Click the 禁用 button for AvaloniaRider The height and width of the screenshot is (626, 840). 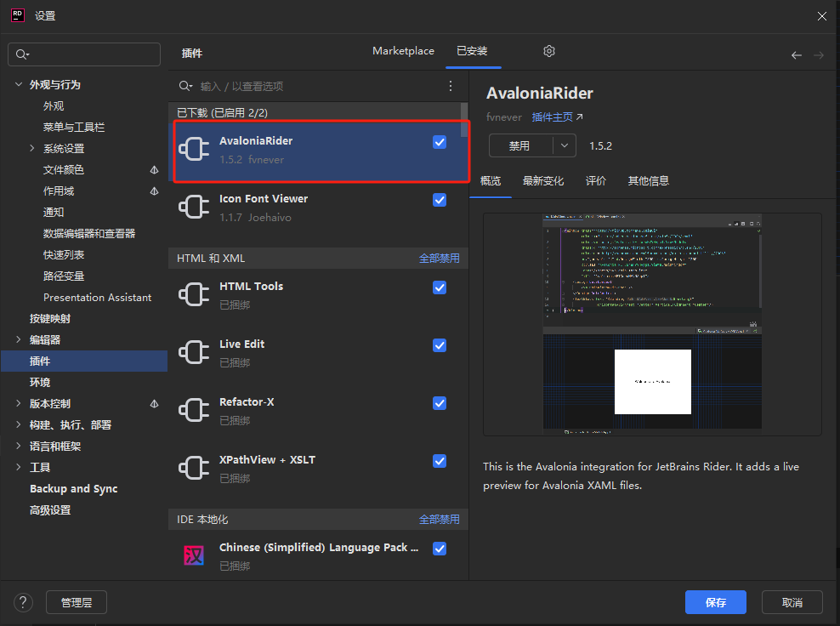pyautogui.click(x=519, y=145)
